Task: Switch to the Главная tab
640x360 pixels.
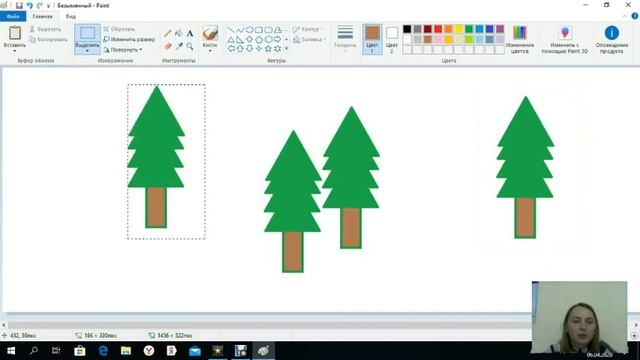Action: coord(42,16)
